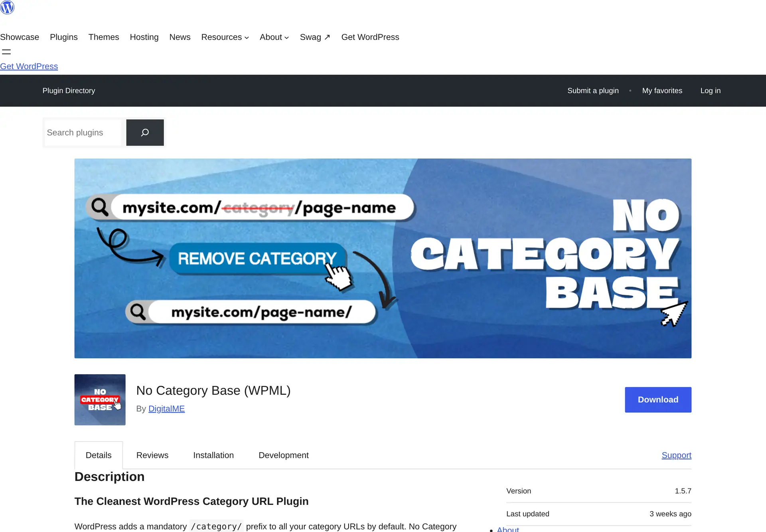Open the Swag external link

315,37
